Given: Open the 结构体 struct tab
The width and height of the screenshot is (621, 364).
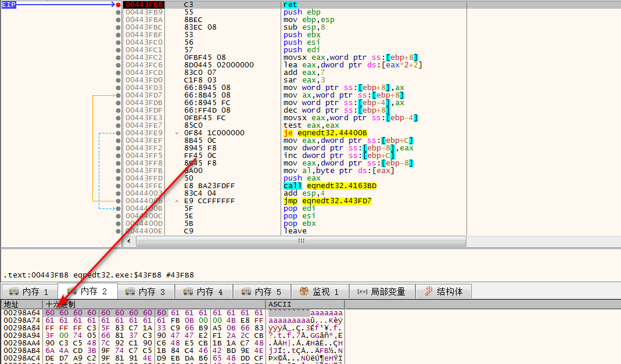Looking at the screenshot, I should [x=444, y=291].
